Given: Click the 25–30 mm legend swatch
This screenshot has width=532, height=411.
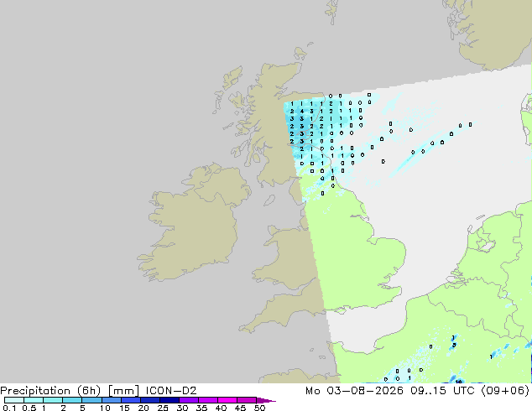Looking at the screenshot, I should coord(169,400).
